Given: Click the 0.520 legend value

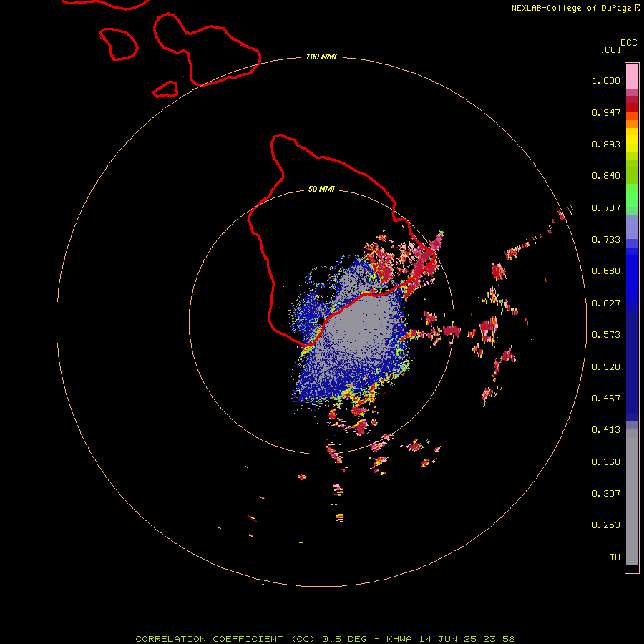Looking at the screenshot, I should point(606,367).
